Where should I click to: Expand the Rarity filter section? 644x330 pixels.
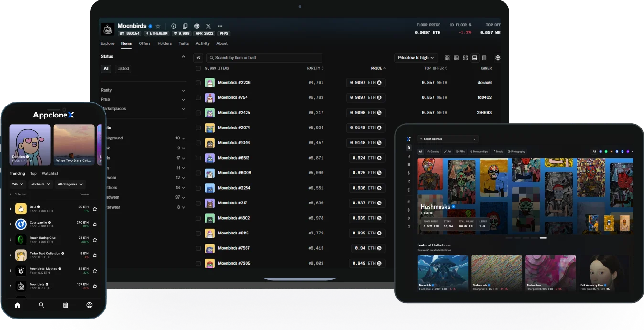[143, 90]
